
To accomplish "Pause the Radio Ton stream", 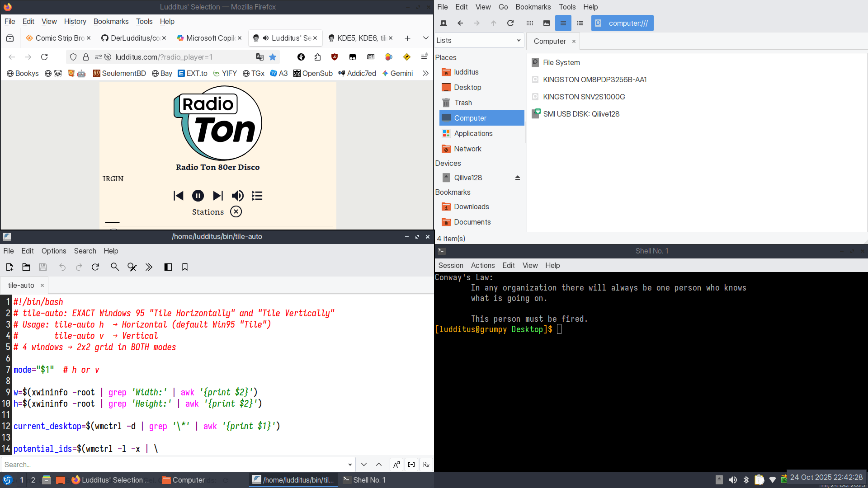I will tap(198, 196).
